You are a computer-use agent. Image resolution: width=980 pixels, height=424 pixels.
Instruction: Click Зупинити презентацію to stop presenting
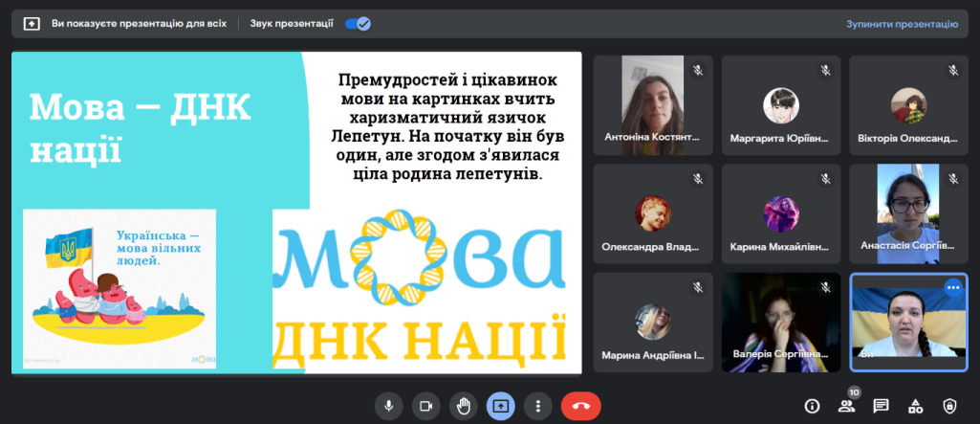coord(901,24)
